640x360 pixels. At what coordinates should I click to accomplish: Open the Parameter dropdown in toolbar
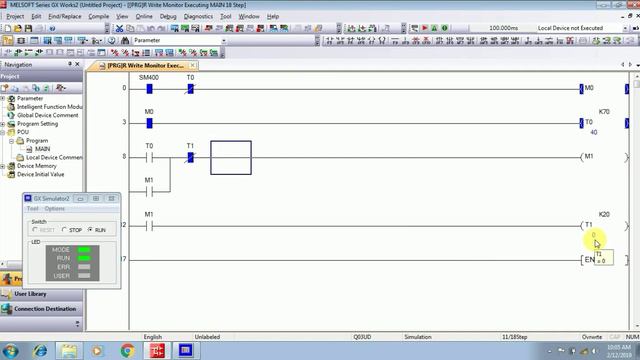pyautogui.click(x=224, y=40)
